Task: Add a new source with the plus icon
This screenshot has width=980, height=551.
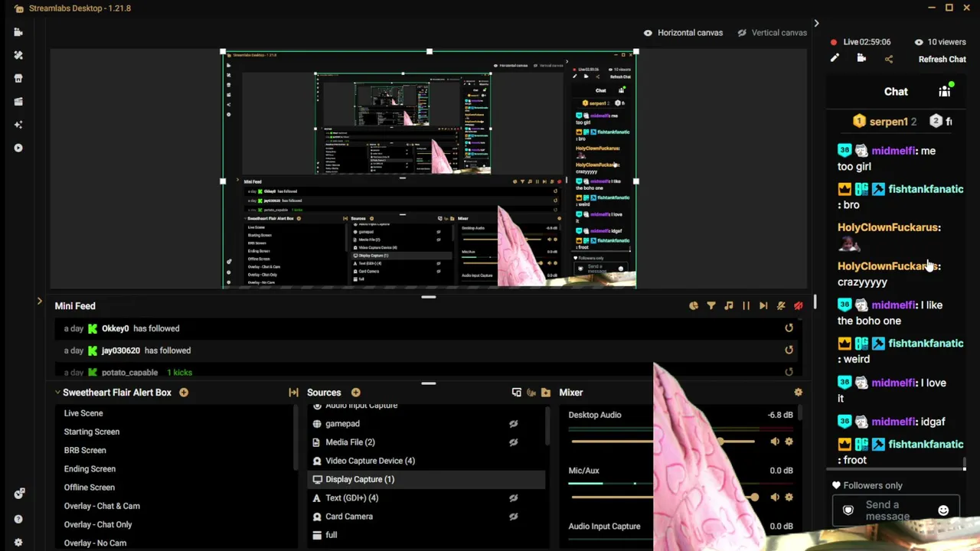Action: [356, 393]
